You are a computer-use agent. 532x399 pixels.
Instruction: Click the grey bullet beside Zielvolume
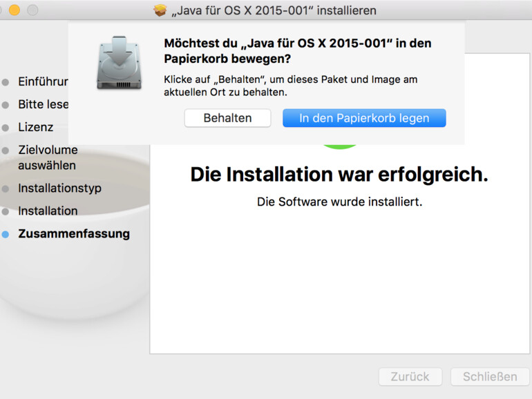(x=6, y=150)
